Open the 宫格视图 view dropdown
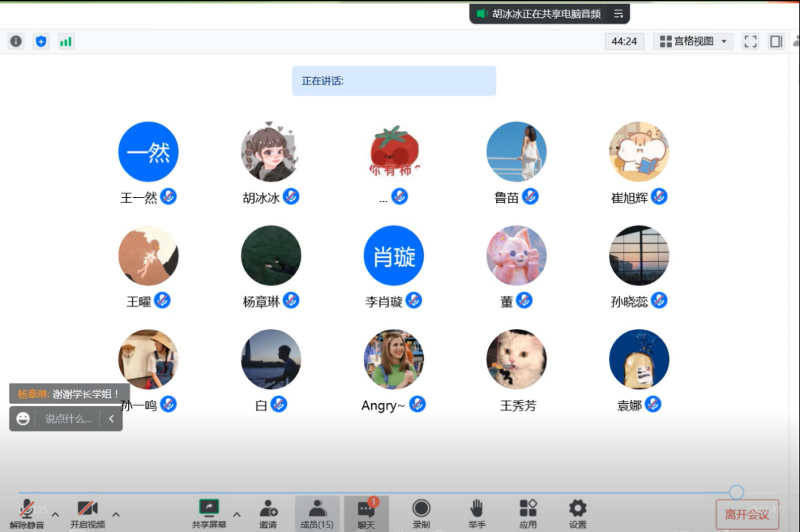800x532 pixels. point(693,41)
